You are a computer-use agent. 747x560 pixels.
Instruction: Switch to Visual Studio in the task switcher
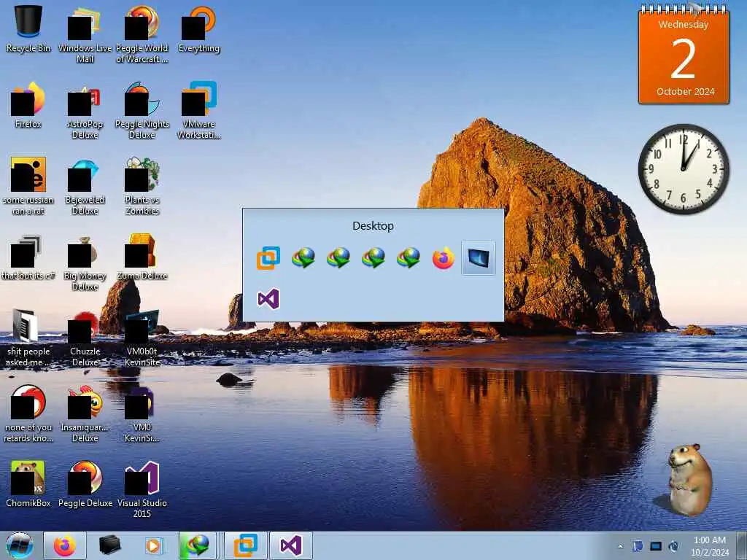pyautogui.click(x=268, y=299)
